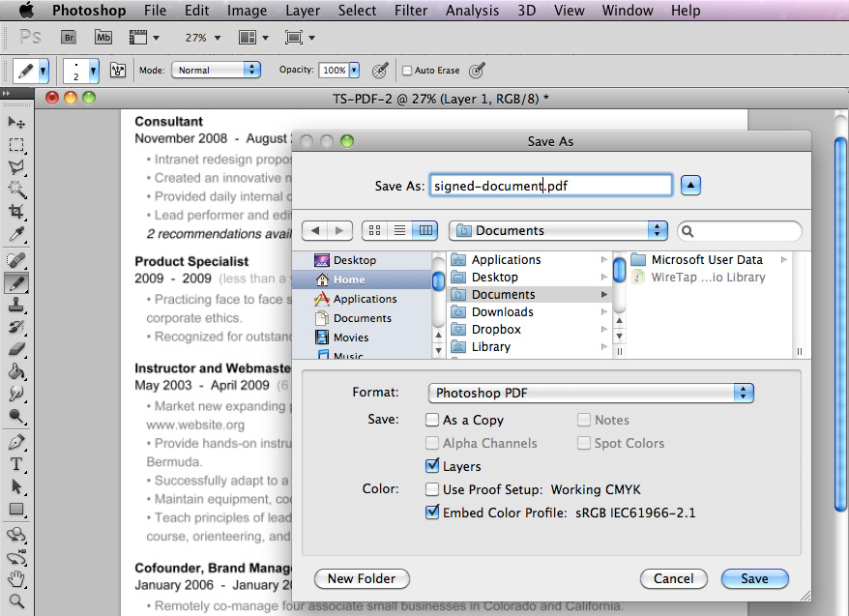Viewport: 849px width, 616px height.
Task: Select the Eyedropper tool
Action: [16, 234]
